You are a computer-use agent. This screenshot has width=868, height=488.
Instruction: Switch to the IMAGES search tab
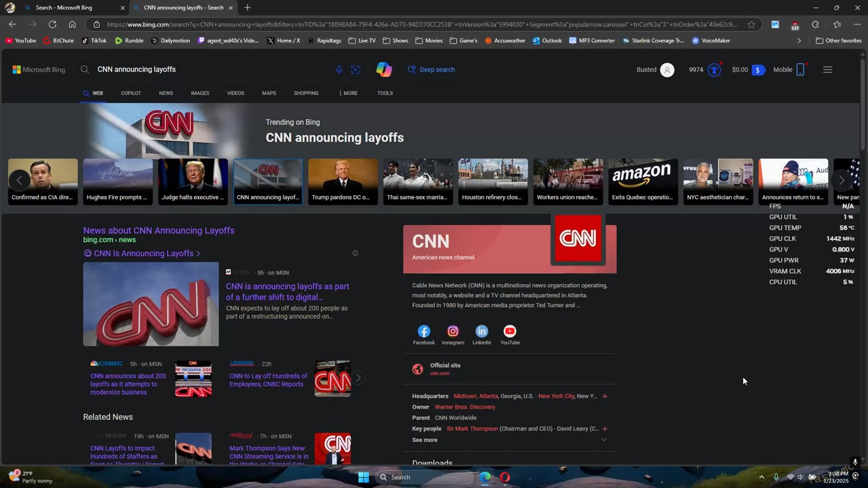[200, 93]
